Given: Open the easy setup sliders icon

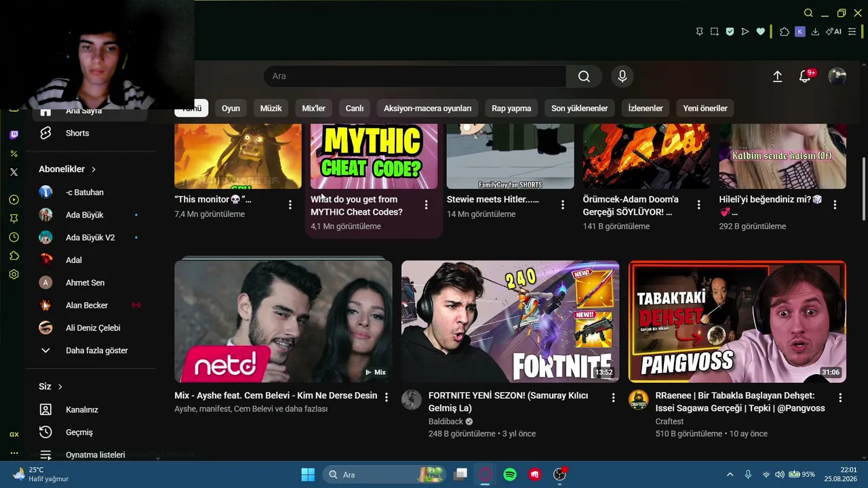Looking at the screenshot, I should 852,31.
